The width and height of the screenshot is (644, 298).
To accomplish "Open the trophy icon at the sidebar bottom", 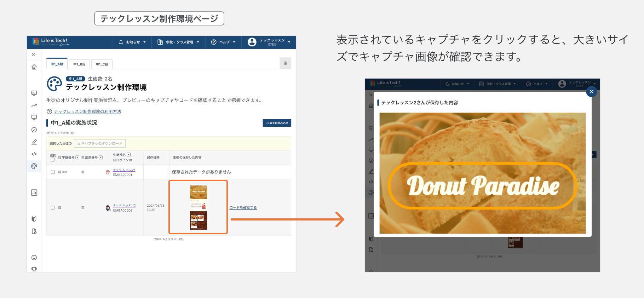I will point(34,269).
